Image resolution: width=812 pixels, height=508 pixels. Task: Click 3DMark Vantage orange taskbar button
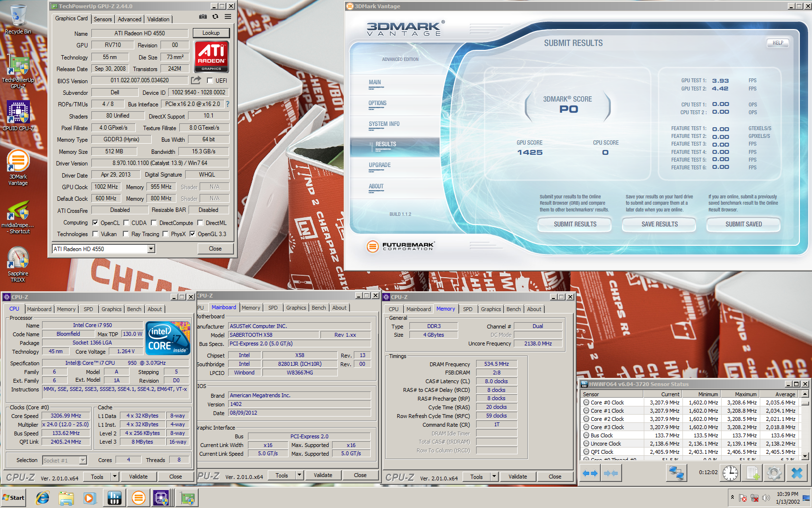[139, 498]
